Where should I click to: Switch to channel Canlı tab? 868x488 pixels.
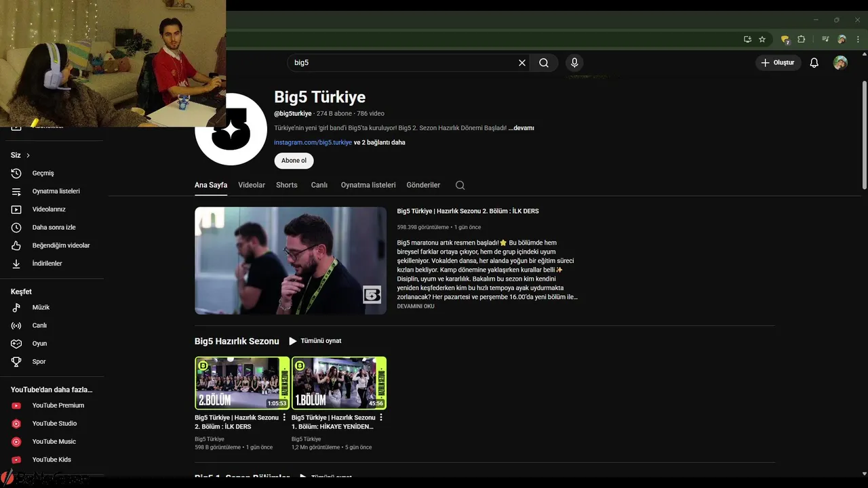[x=319, y=185]
